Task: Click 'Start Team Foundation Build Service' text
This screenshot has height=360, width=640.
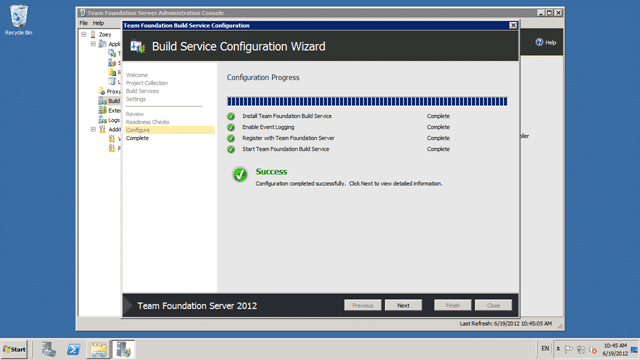Action: 286,149
